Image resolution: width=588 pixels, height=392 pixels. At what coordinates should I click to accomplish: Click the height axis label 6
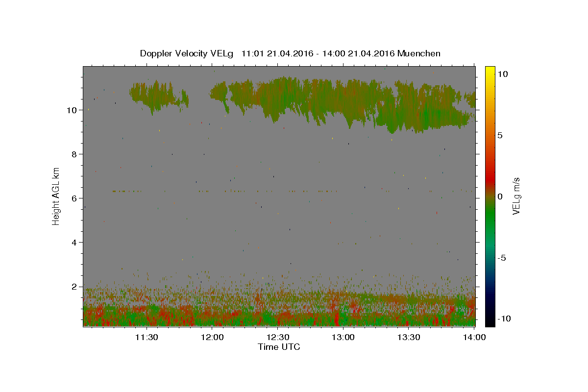[x=74, y=198]
